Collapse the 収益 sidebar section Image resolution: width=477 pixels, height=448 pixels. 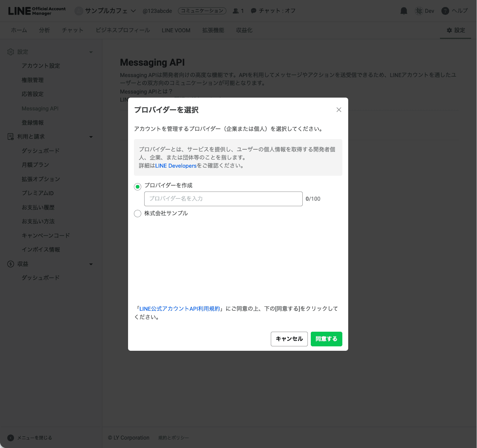pos(91,264)
